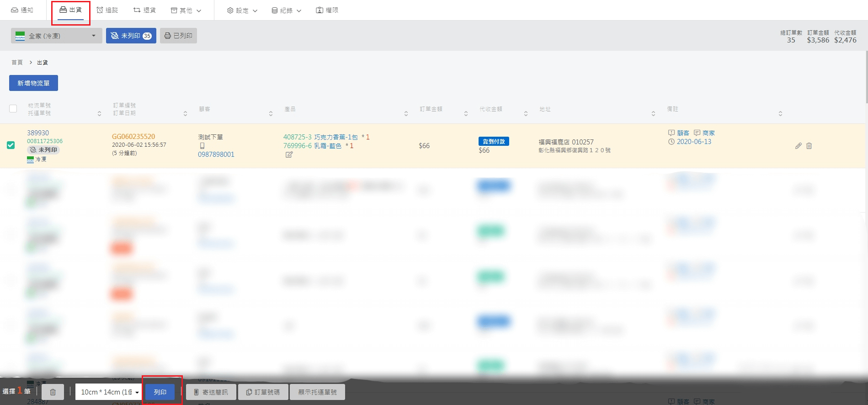Image resolution: width=868 pixels, height=405 pixels.
Task: Open the 全家 (冷凍) logistics dropdown
Action: [57, 36]
